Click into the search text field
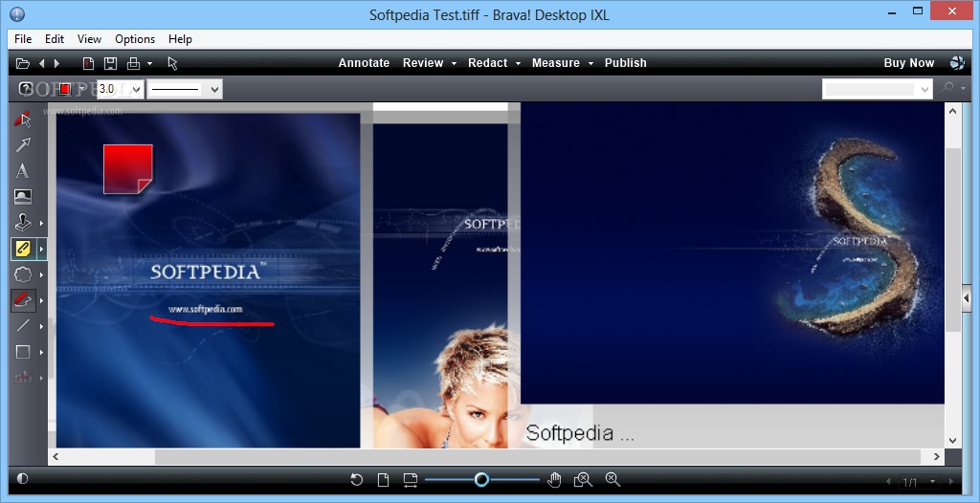980x503 pixels. pyautogui.click(x=870, y=89)
